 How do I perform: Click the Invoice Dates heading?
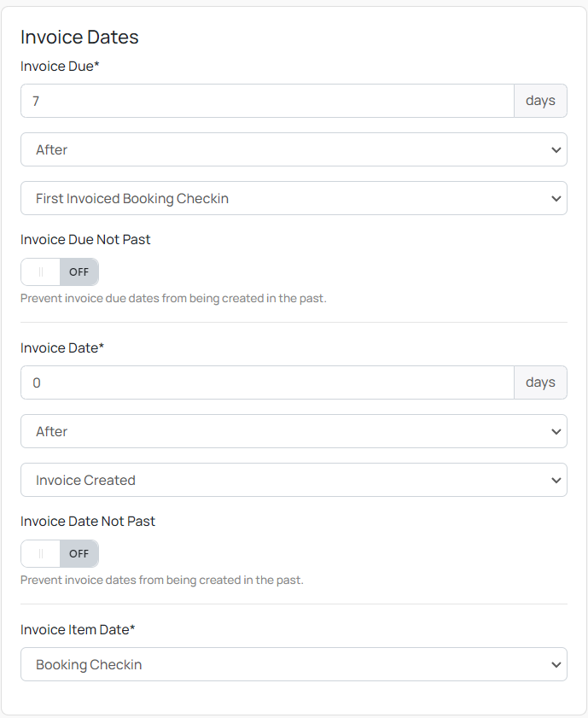click(x=79, y=37)
